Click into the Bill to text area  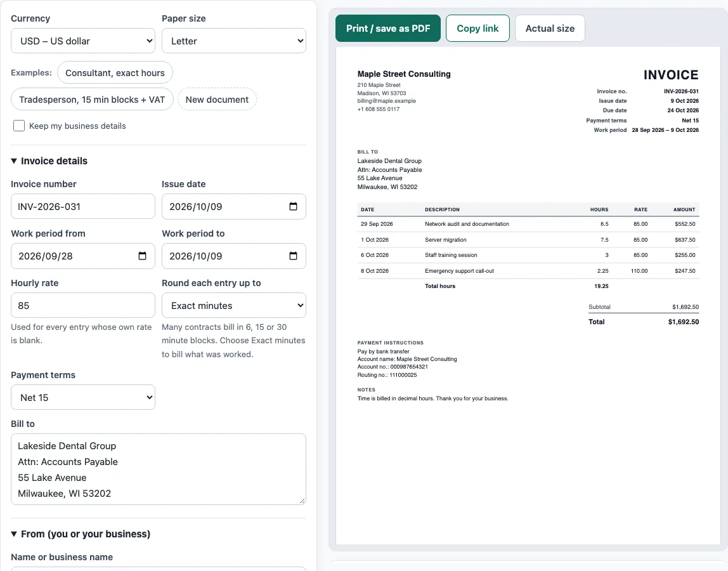pyautogui.click(x=159, y=469)
